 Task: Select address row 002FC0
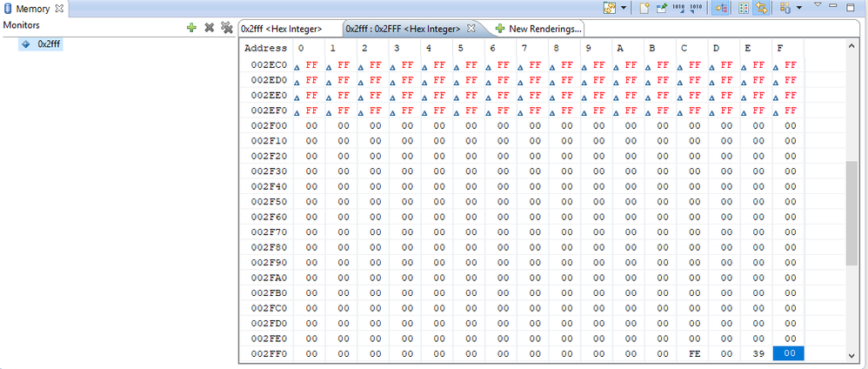point(269,308)
